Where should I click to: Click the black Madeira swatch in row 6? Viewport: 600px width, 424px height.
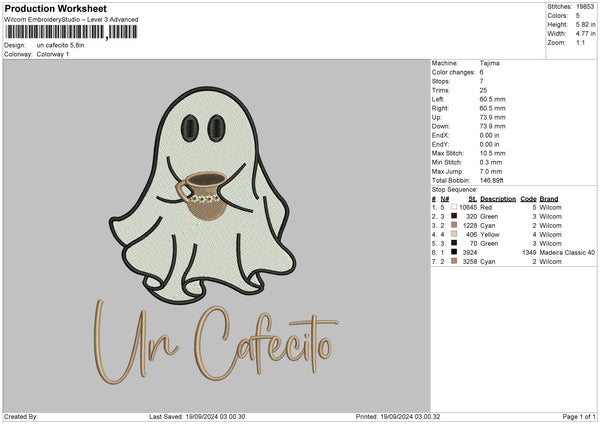453,252
